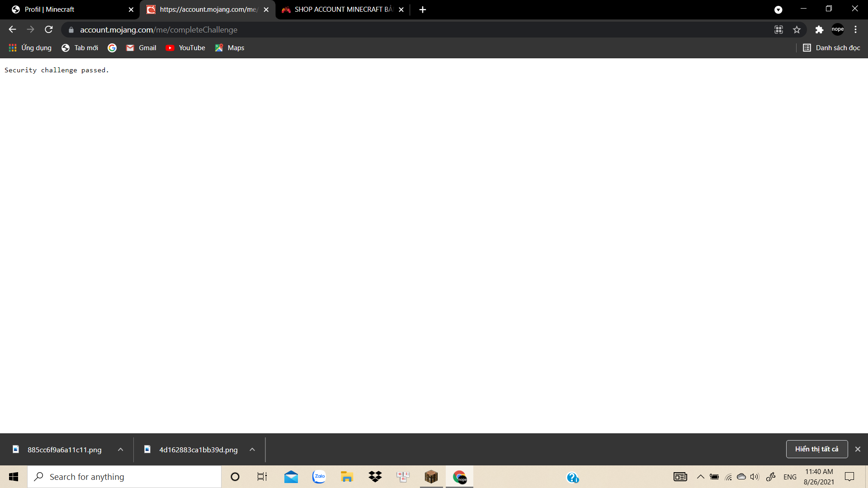View site security lock info
Image resolution: width=868 pixels, height=488 pixels.
click(x=71, y=30)
